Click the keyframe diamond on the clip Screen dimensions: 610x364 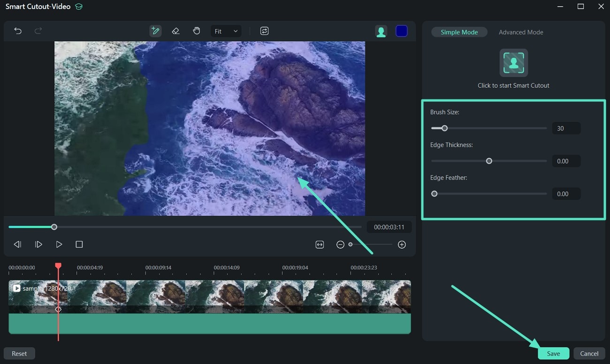pos(58,310)
